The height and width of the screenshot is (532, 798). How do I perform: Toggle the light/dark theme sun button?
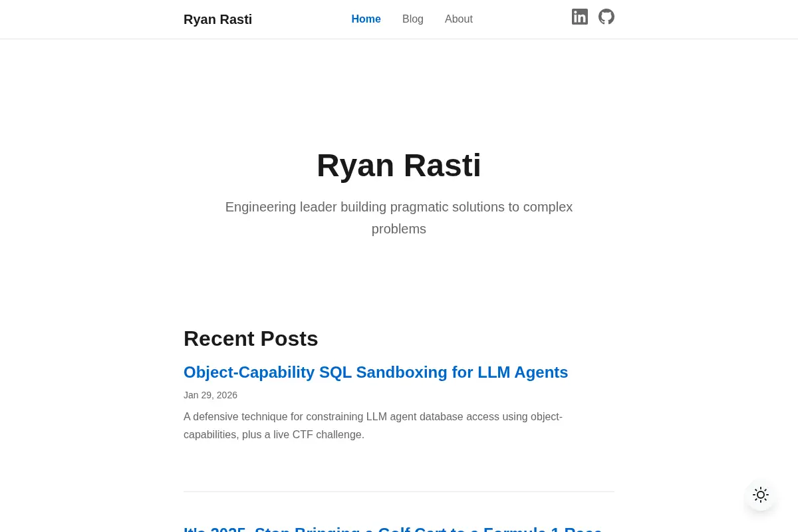761,495
